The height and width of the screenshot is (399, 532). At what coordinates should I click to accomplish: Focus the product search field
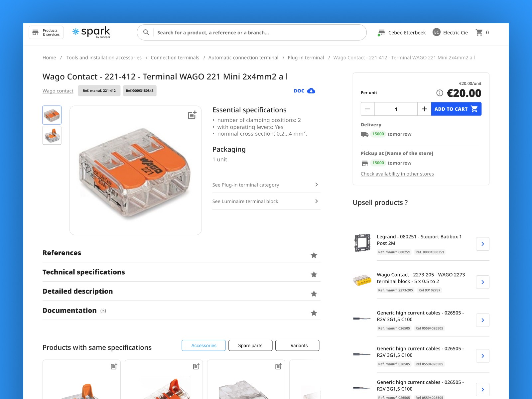(252, 33)
